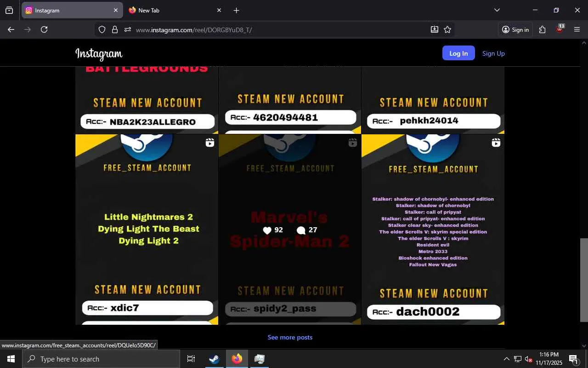Click the comment bubble showing 27
This screenshot has width=588, height=368.
[x=301, y=230]
